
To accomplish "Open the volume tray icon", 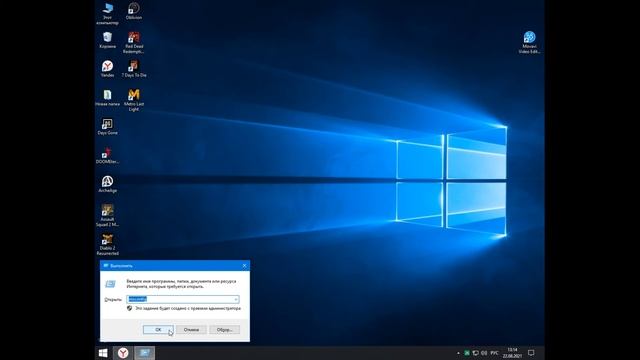I will 484,353.
